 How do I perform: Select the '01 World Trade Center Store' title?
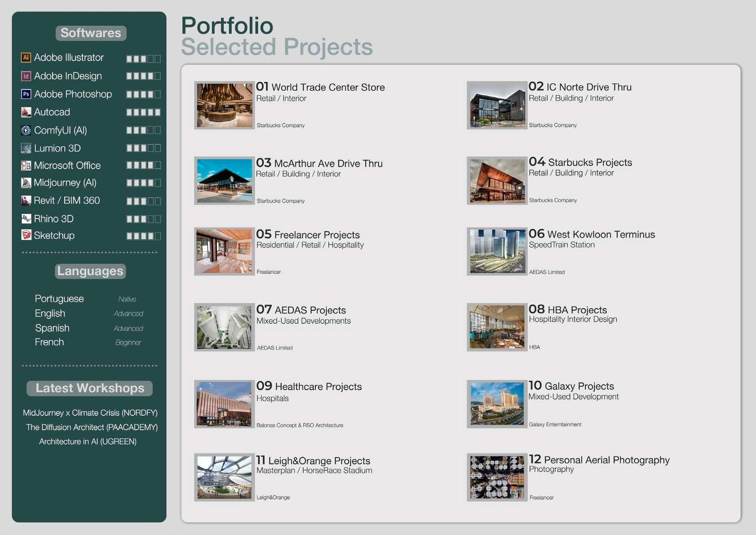tap(320, 87)
